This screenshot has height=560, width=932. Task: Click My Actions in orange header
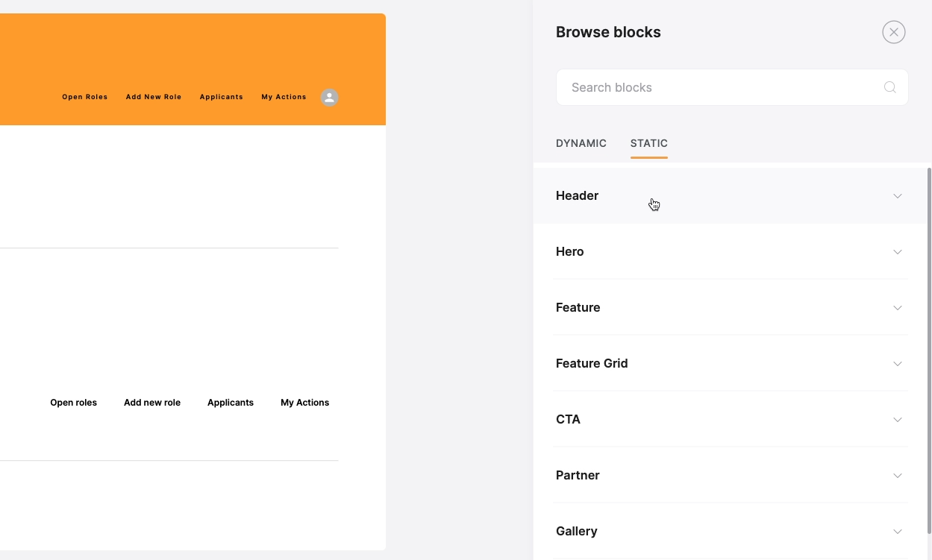(284, 97)
